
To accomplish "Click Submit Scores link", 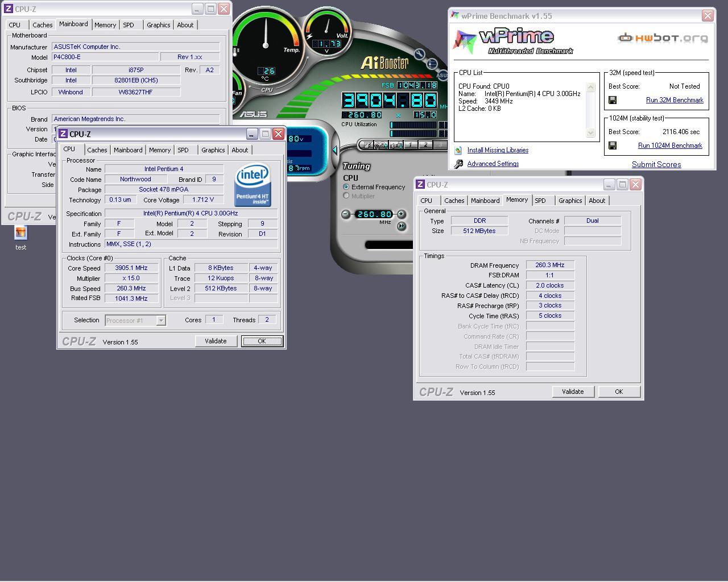I will click(656, 164).
